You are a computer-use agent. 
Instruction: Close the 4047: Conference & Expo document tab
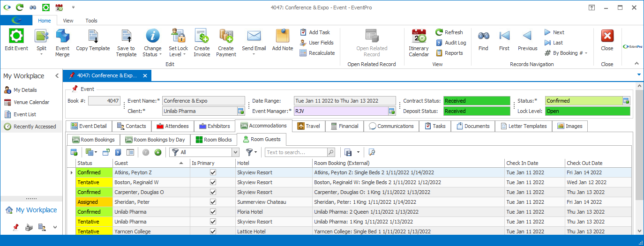pyautogui.click(x=145, y=75)
